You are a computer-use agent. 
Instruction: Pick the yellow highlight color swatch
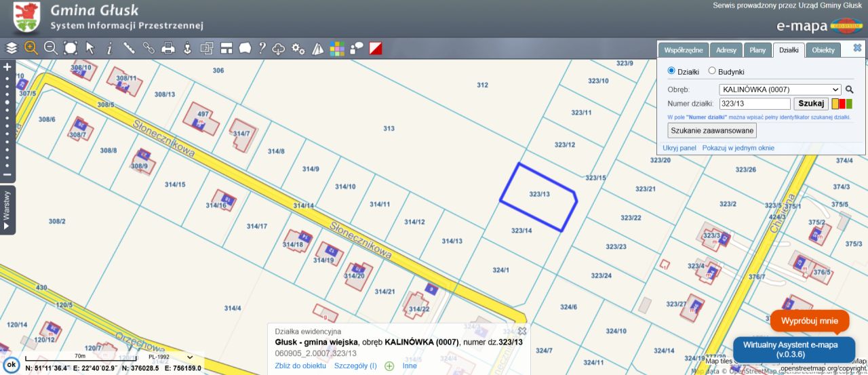pyautogui.click(x=835, y=104)
